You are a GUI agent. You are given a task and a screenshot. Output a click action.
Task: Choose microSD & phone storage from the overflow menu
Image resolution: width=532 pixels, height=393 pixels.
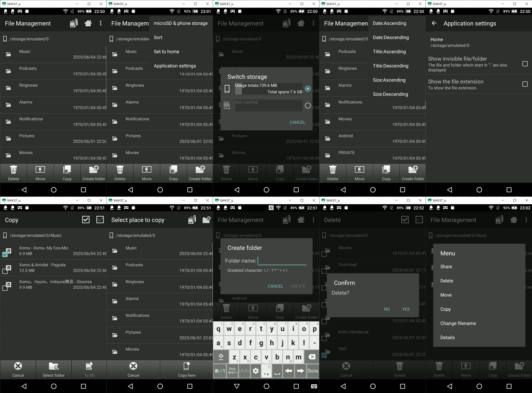point(181,23)
